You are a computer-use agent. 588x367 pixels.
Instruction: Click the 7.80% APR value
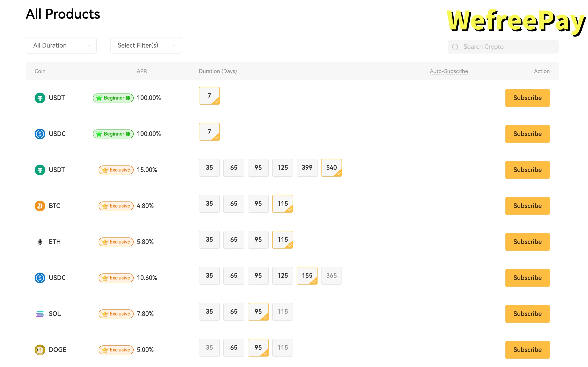tap(145, 314)
